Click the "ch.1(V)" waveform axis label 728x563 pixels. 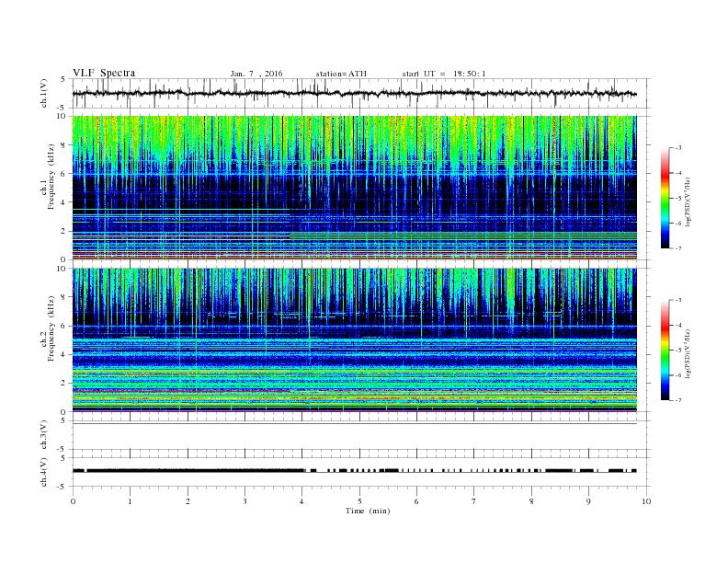click(43, 93)
